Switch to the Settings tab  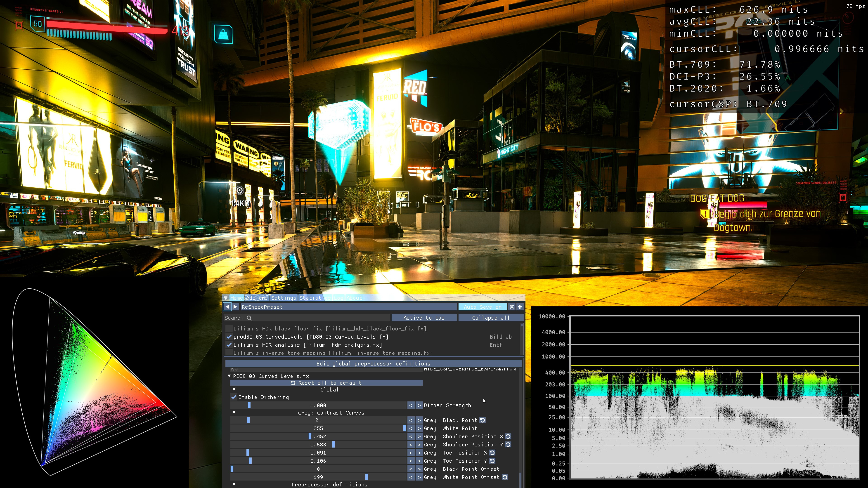(283, 298)
